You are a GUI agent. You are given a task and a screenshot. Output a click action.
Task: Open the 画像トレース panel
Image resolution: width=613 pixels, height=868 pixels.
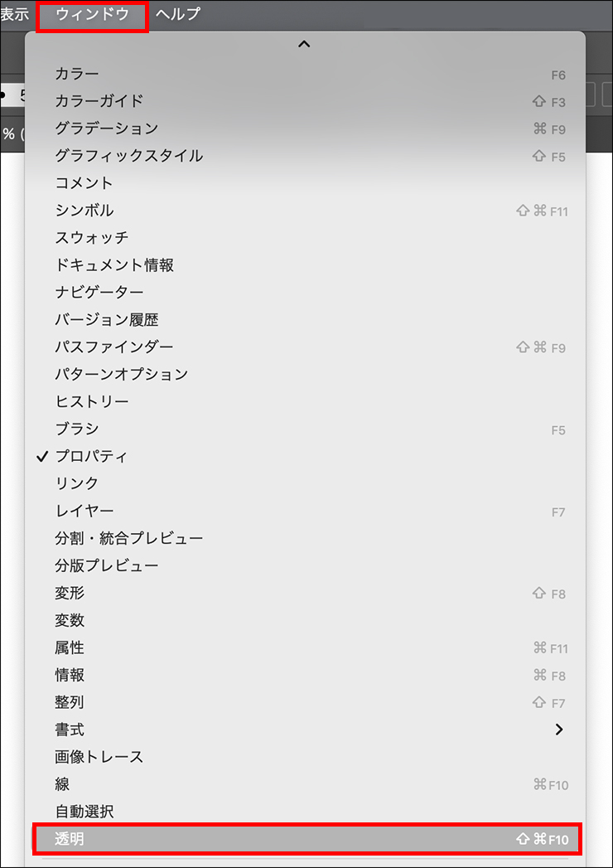pyautogui.click(x=99, y=757)
